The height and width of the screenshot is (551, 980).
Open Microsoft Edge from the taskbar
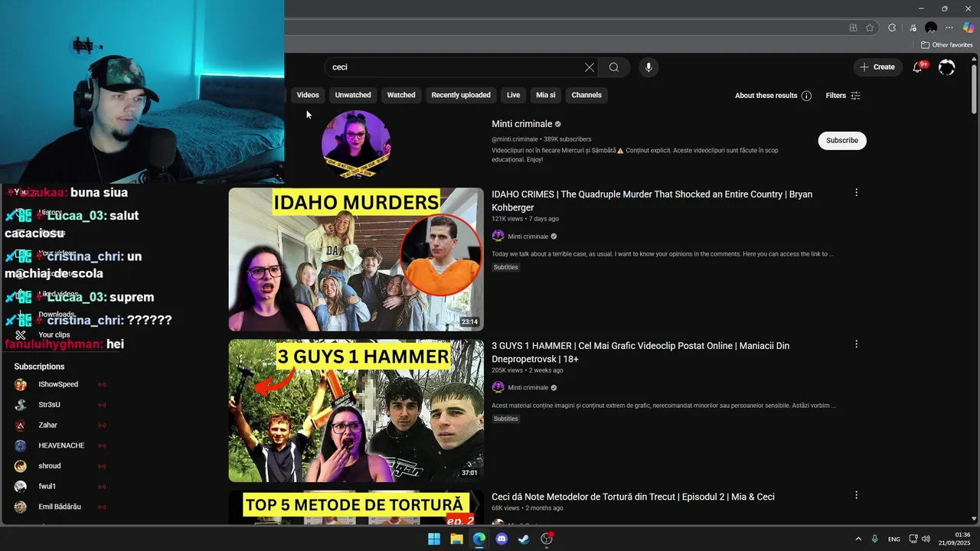[479, 539]
